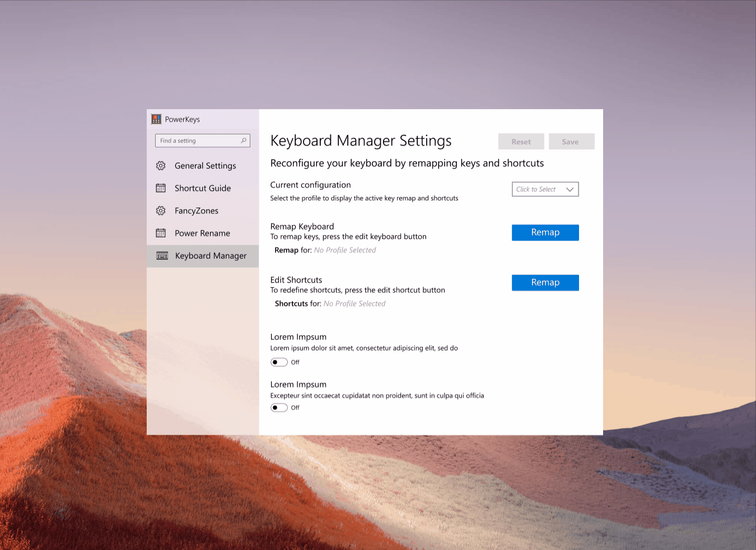Enable the switch under 'Excepteur sint occaecat'

[279, 408]
